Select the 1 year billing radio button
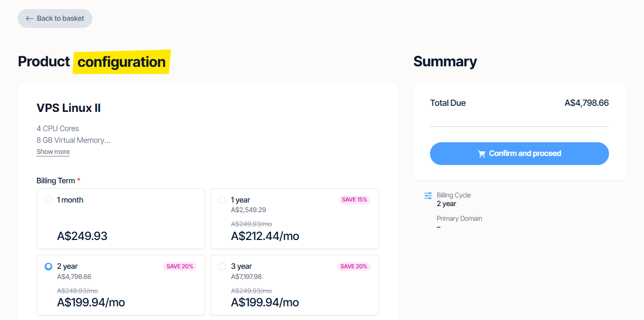 tap(222, 200)
